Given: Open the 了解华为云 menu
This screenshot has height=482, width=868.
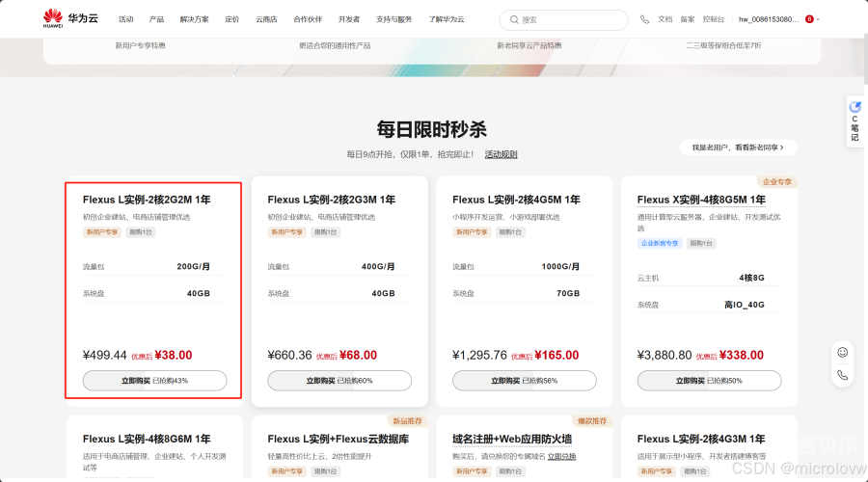Looking at the screenshot, I should pyautogui.click(x=447, y=19).
